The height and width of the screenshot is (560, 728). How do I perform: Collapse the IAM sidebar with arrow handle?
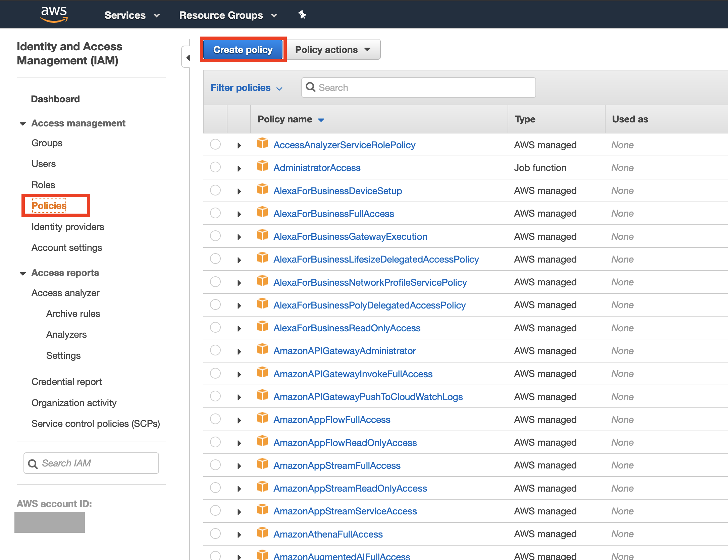pyautogui.click(x=188, y=58)
